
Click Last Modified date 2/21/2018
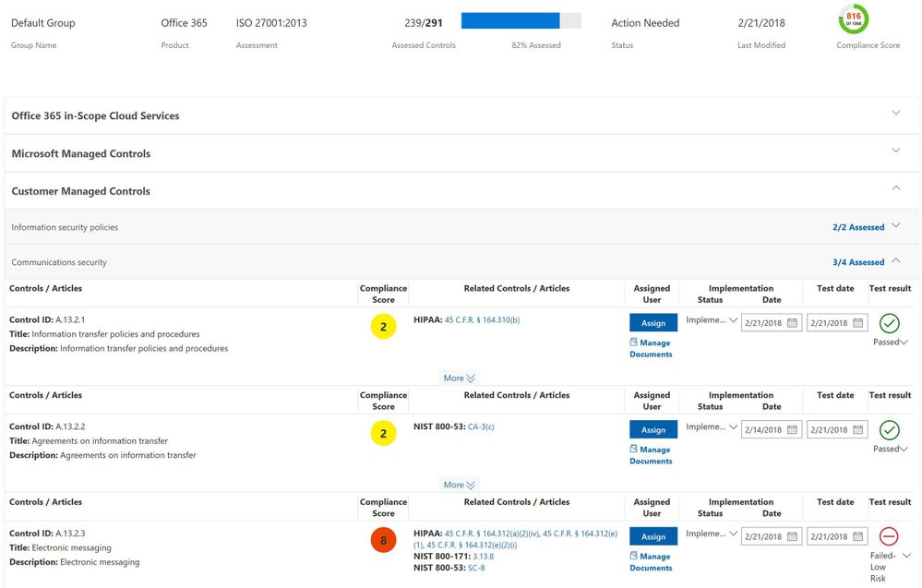tap(761, 23)
